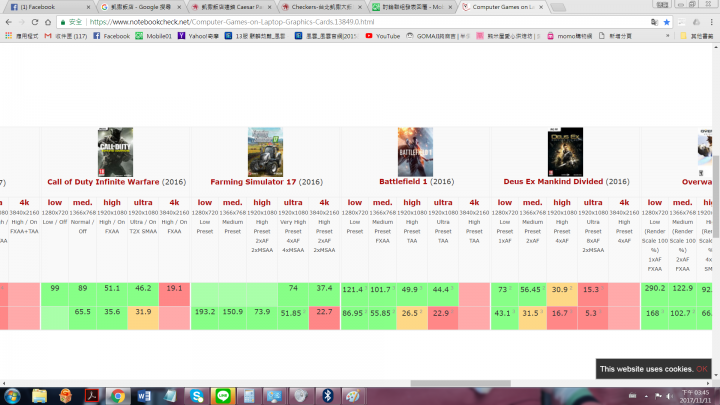
Task: Select the 193.2 fps Farming Simulator cell
Action: [x=205, y=318]
